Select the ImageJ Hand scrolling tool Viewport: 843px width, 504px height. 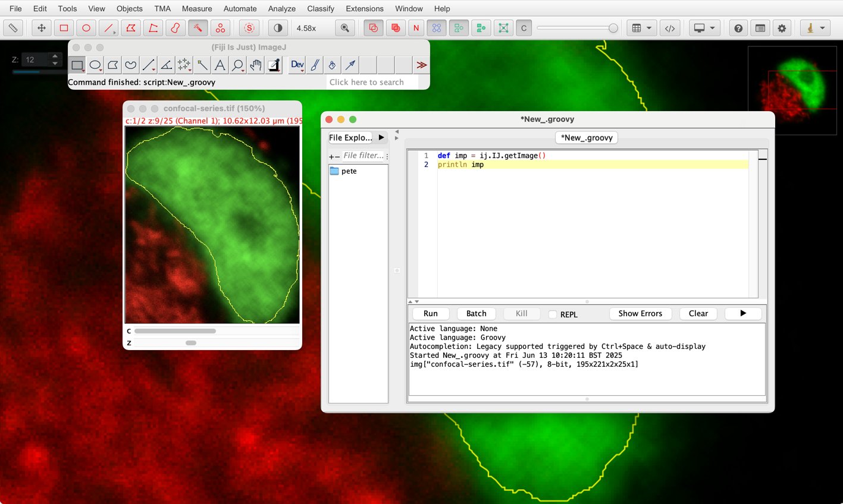click(x=256, y=65)
